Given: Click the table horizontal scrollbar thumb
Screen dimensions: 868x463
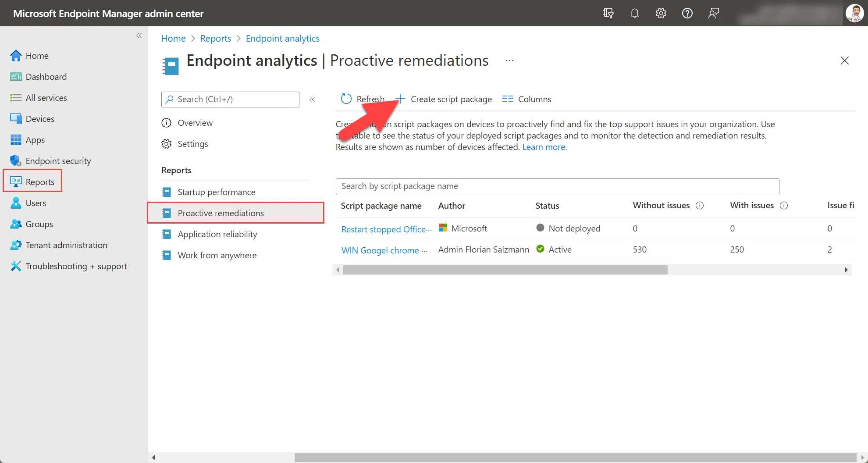Looking at the screenshot, I should click(x=505, y=270).
